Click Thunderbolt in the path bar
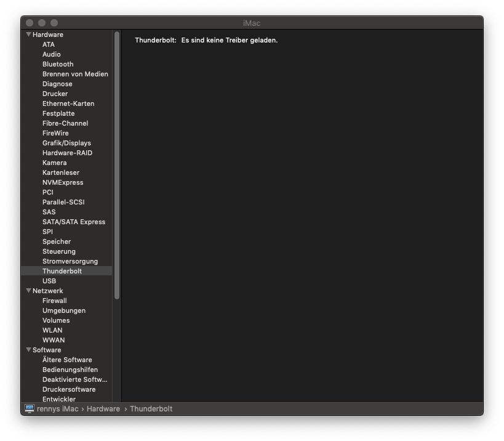Viewport: 504px width, 441px height. pyautogui.click(x=151, y=409)
